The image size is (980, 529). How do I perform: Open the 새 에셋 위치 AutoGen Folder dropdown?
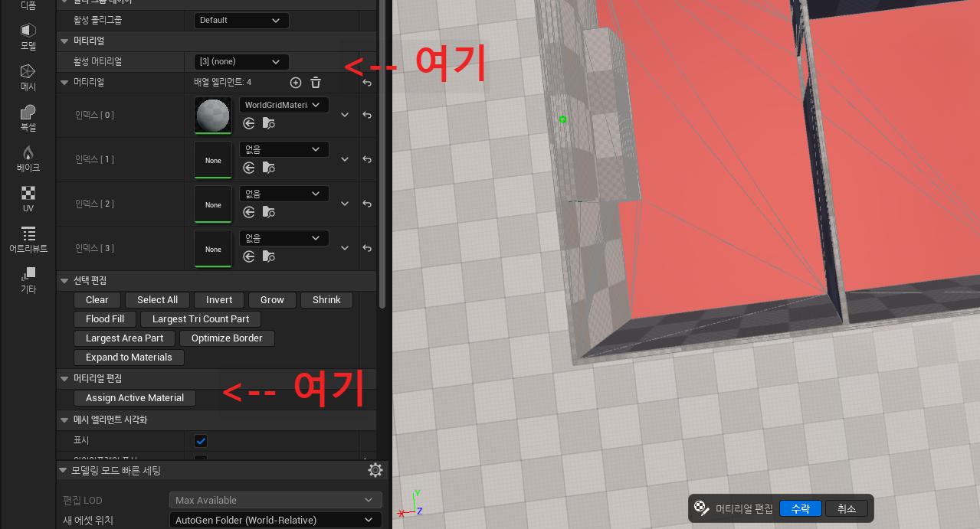[276, 521]
